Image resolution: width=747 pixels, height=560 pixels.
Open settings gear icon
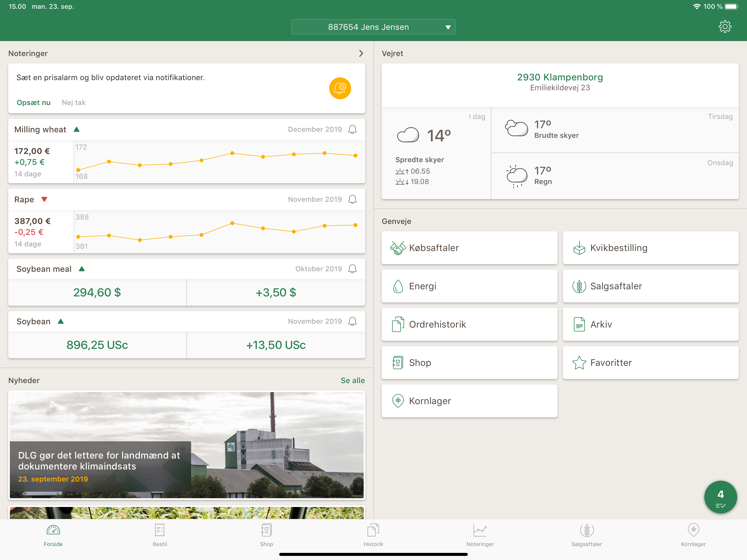pos(725,27)
